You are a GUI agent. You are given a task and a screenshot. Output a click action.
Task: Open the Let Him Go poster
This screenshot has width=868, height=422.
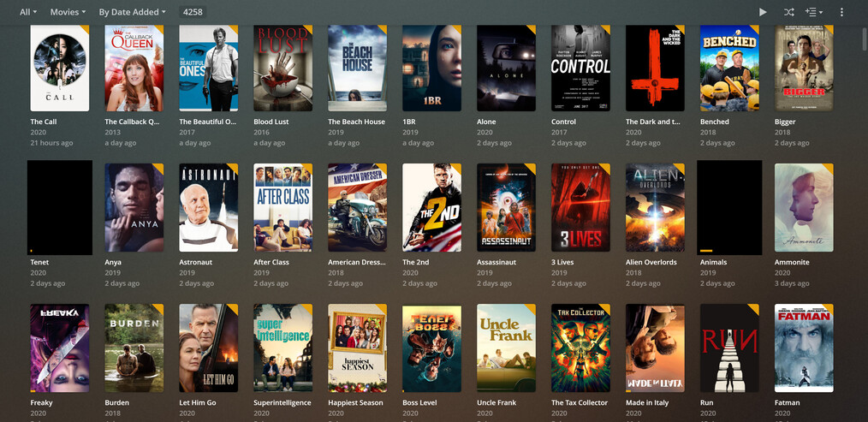click(x=208, y=348)
